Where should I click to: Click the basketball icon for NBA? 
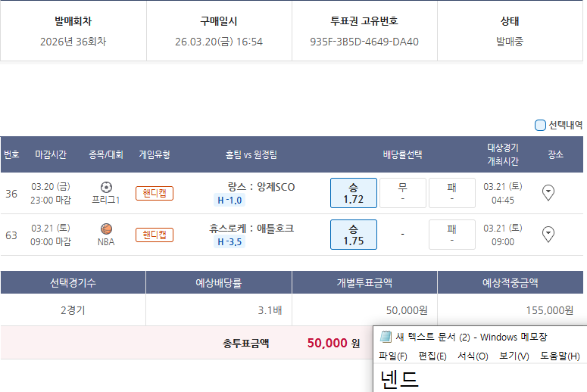click(x=105, y=229)
